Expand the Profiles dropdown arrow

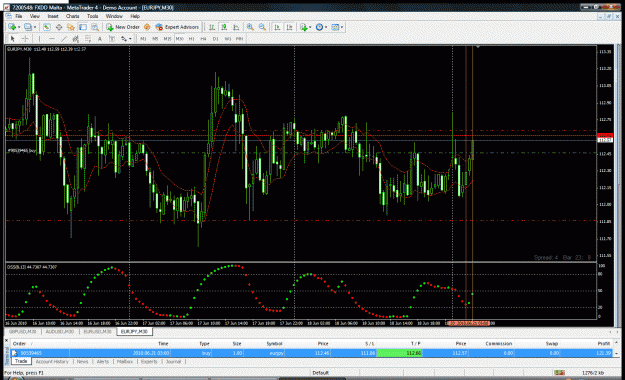pyautogui.click(x=35, y=27)
